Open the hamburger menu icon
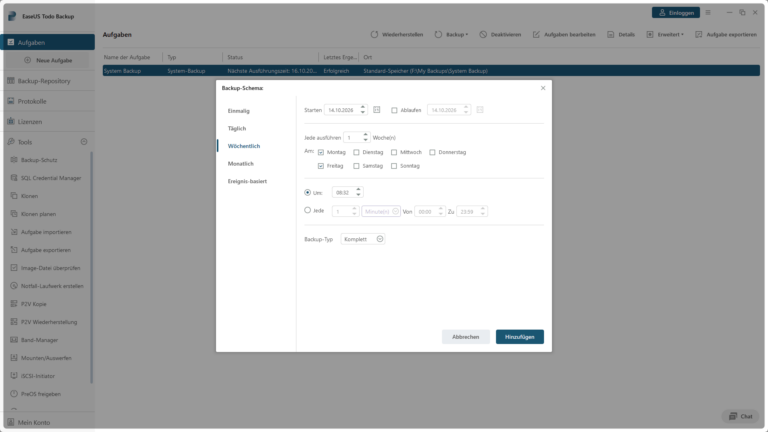Viewport: 768px width, 432px height. click(708, 13)
